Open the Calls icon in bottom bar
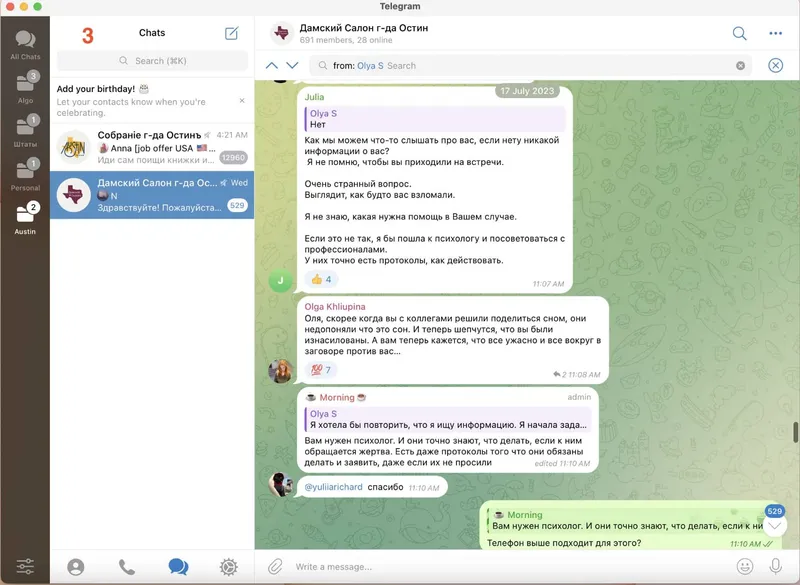Viewport: 800px width, 585px height. [126, 567]
